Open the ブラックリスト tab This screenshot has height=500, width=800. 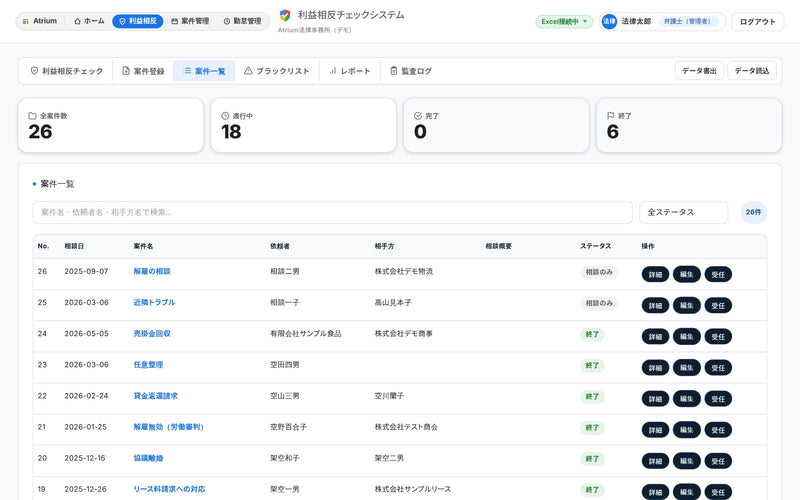pos(277,71)
